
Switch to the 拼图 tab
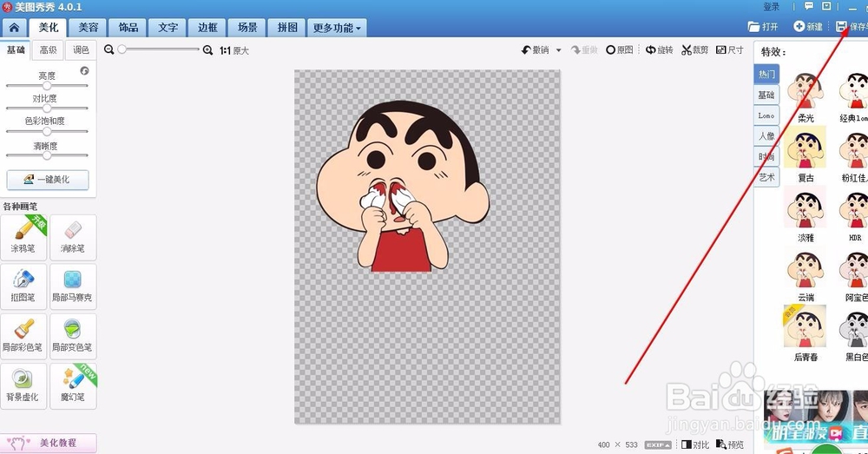click(287, 28)
